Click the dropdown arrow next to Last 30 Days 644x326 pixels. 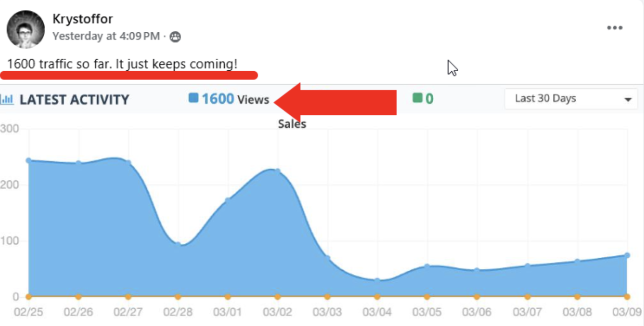click(628, 100)
